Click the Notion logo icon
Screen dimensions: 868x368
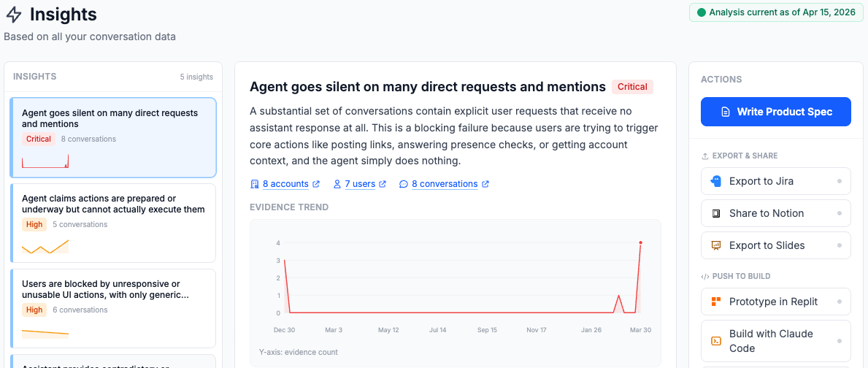(x=715, y=213)
